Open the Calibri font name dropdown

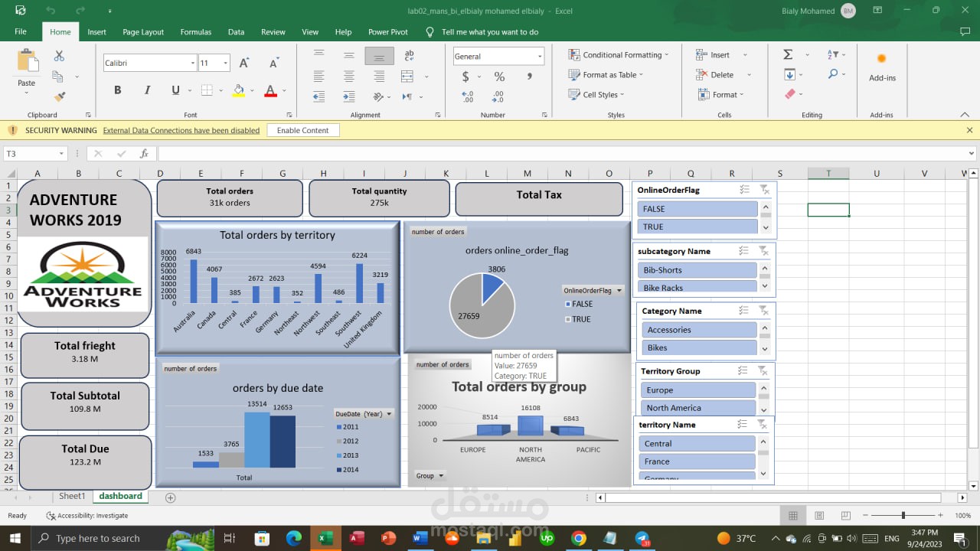(193, 63)
